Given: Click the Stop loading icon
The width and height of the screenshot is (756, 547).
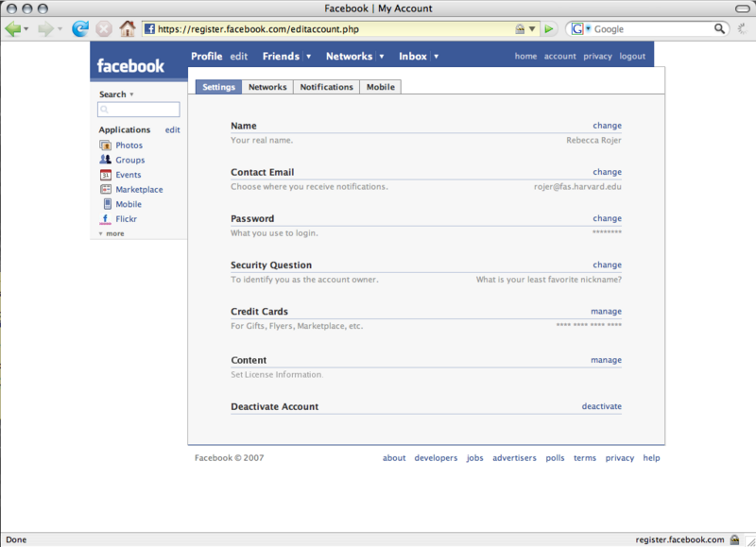Looking at the screenshot, I should (x=104, y=29).
